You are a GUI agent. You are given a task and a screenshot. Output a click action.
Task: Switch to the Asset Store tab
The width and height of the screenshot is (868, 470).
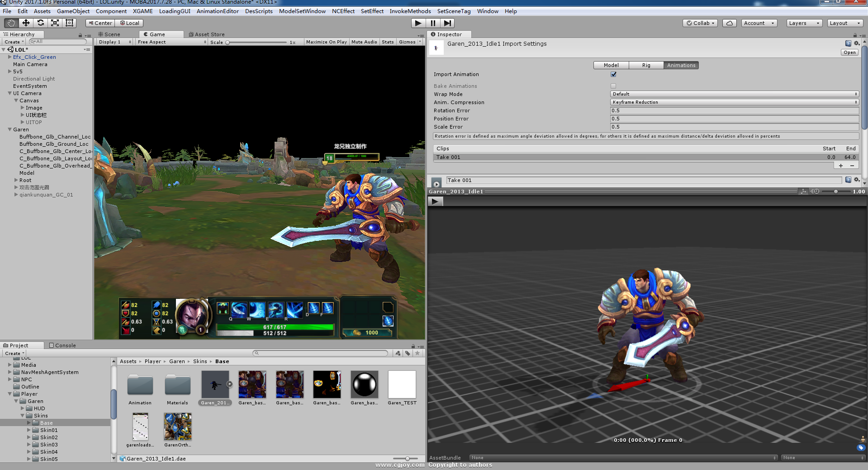pos(207,34)
